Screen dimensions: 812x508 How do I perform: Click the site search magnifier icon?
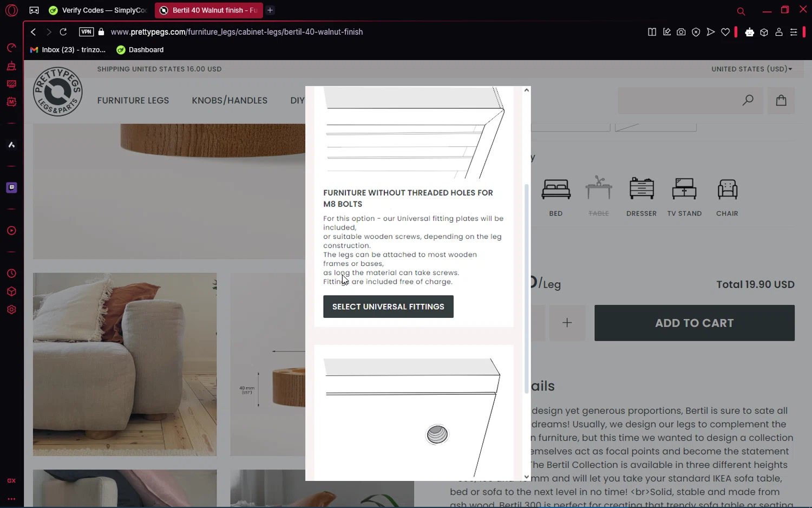point(748,100)
